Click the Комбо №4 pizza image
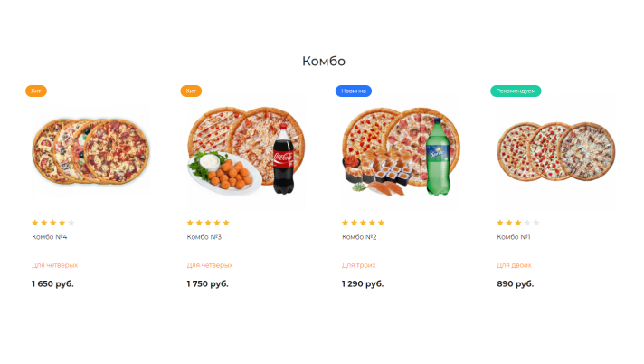644x364 pixels. (x=90, y=150)
